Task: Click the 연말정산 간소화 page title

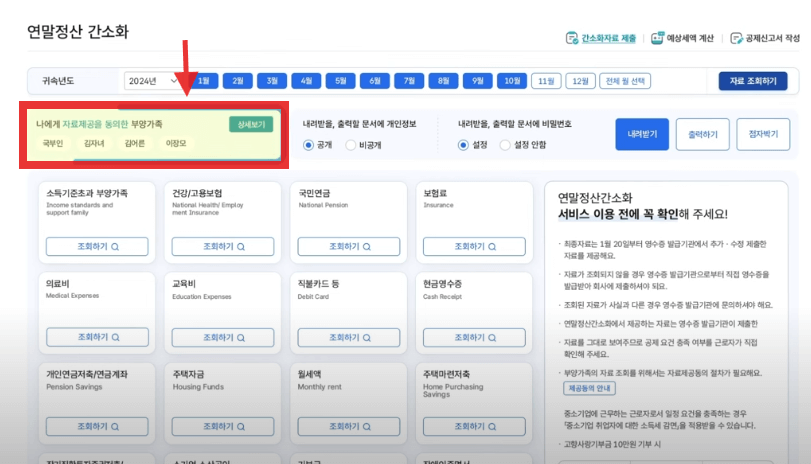Action: click(78, 32)
